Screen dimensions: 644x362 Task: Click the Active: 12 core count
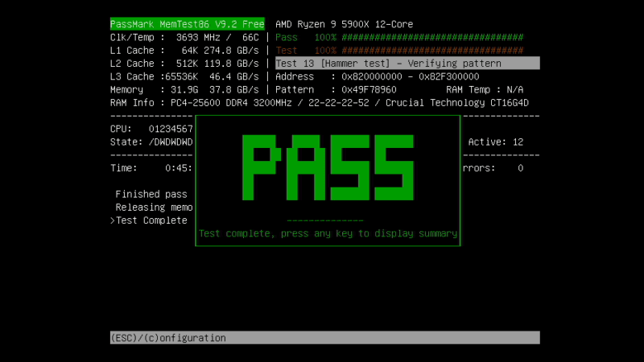(x=495, y=142)
